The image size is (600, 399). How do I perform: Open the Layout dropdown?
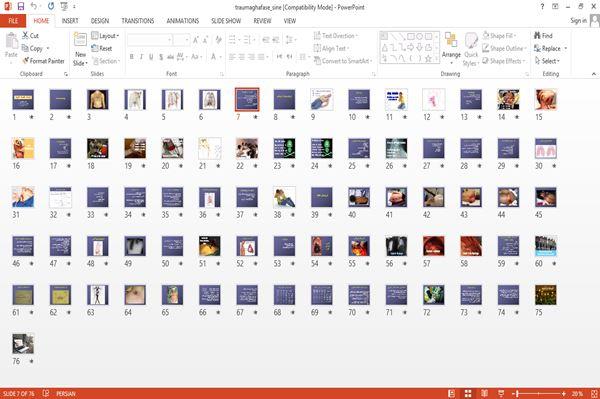105,36
